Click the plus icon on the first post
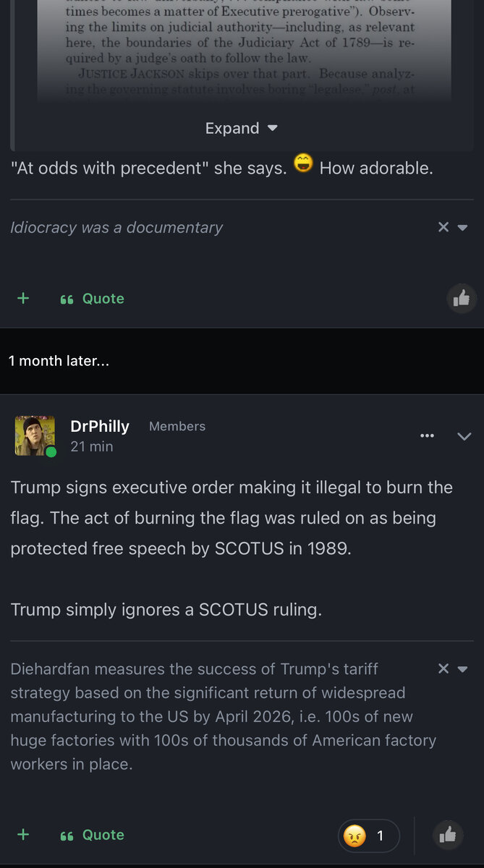The width and height of the screenshot is (484, 868). coord(23,298)
